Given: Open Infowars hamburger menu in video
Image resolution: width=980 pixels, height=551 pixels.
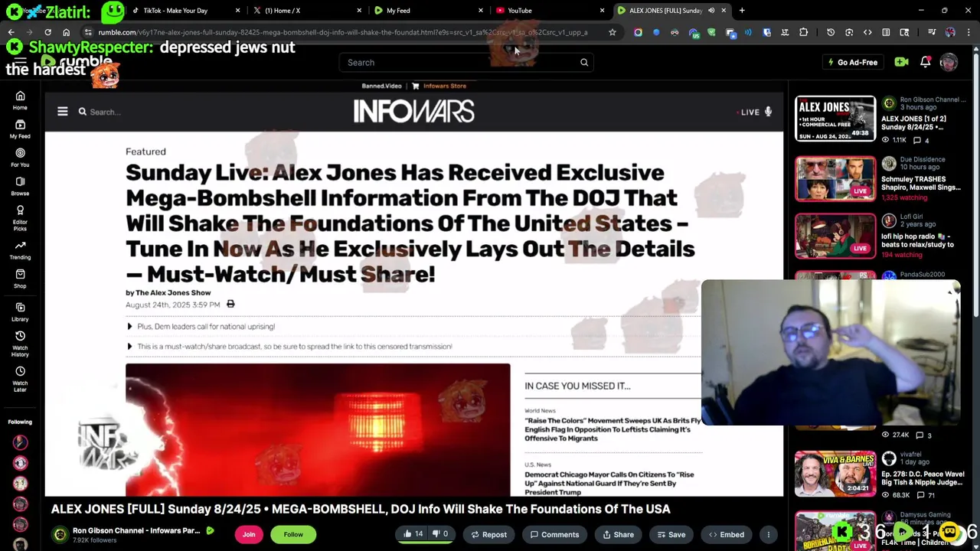Looking at the screenshot, I should click(x=63, y=112).
